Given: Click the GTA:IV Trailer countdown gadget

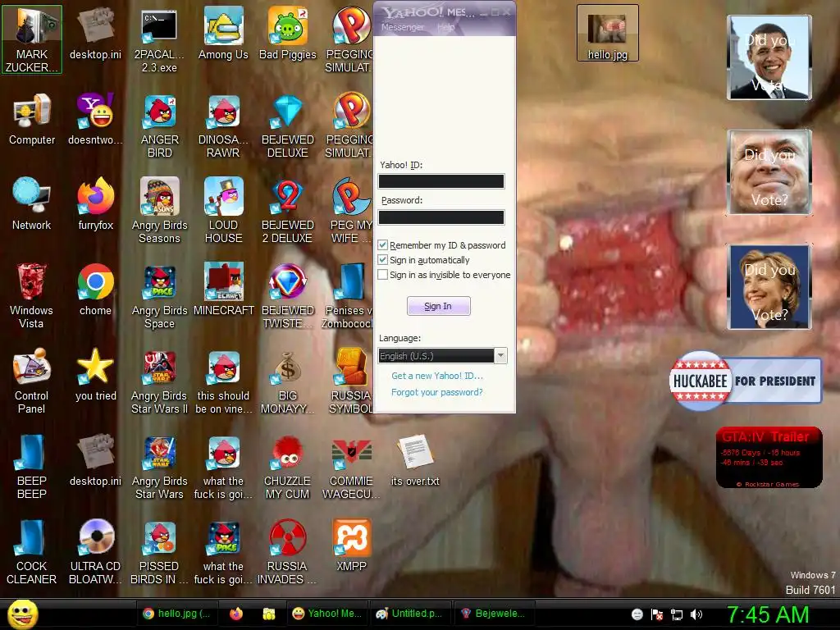Looking at the screenshot, I should point(769,458).
